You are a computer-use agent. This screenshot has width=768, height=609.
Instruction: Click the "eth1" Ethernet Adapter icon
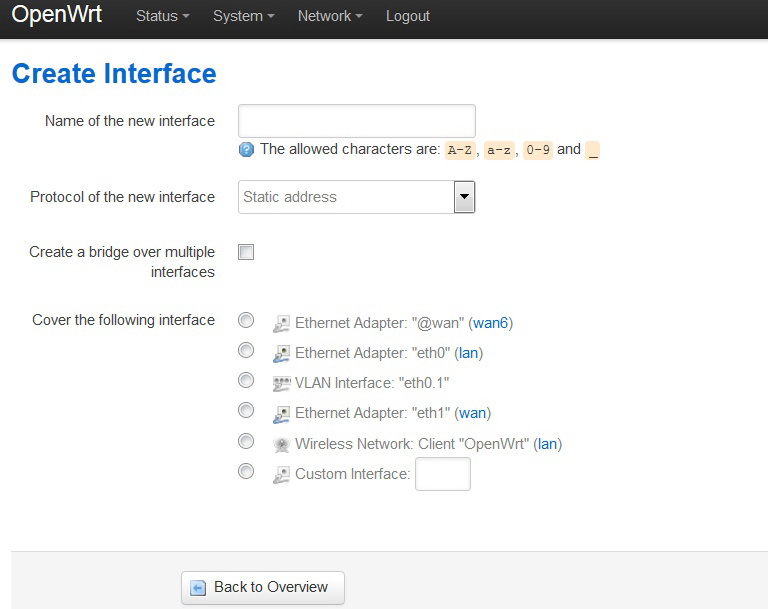[x=282, y=413]
